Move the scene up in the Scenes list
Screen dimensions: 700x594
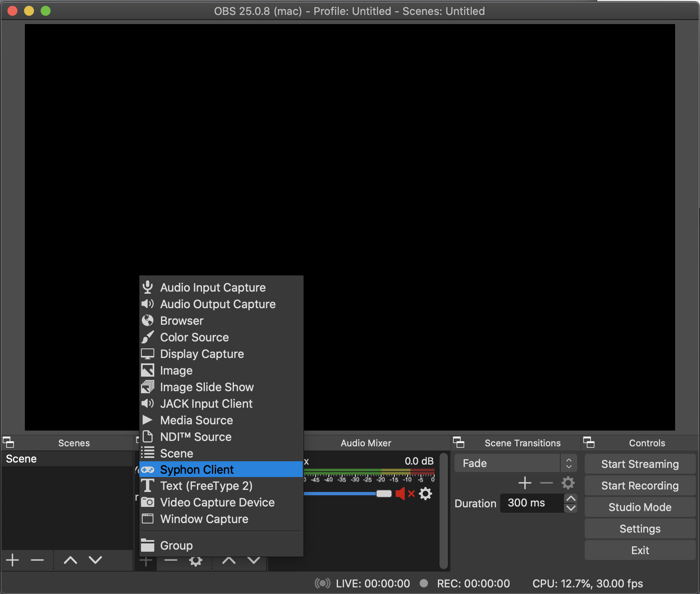coord(70,560)
